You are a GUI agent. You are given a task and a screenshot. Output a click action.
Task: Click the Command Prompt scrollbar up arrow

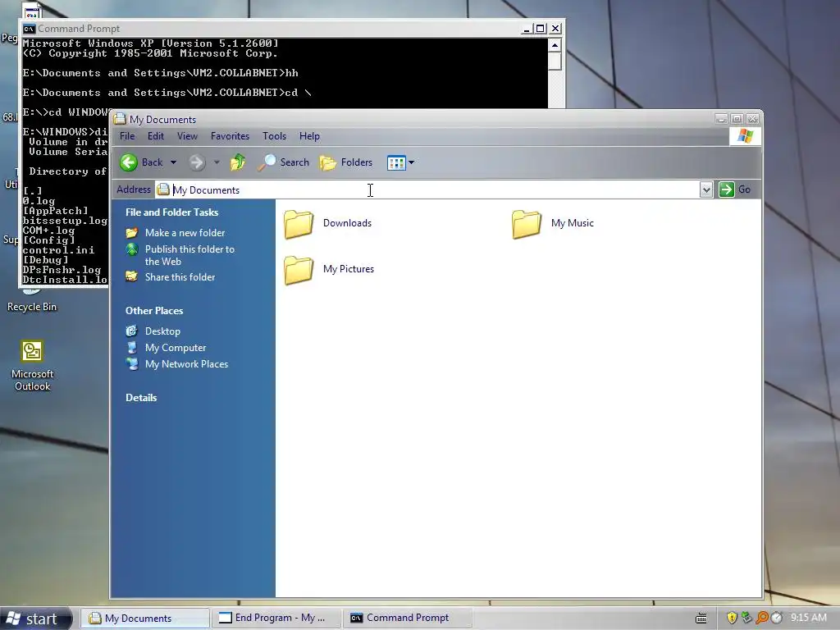click(x=555, y=45)
